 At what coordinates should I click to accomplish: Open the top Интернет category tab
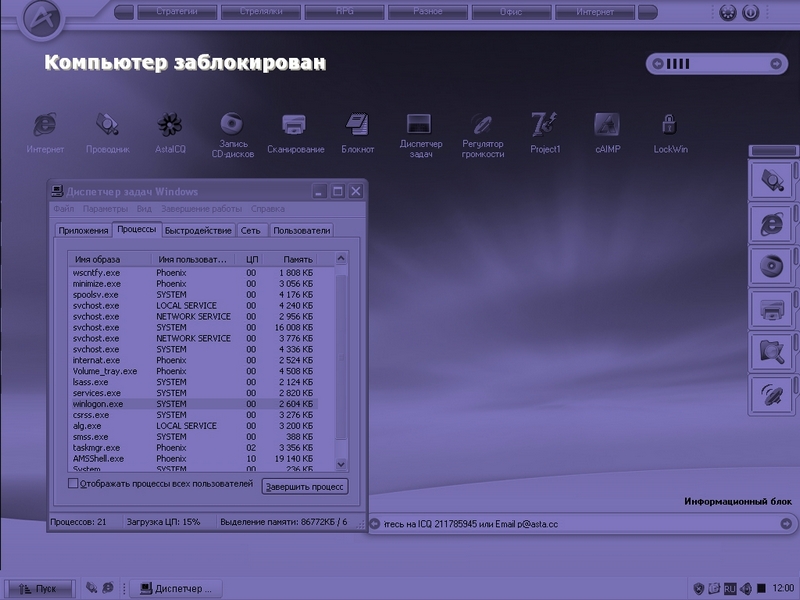point(595,12)
